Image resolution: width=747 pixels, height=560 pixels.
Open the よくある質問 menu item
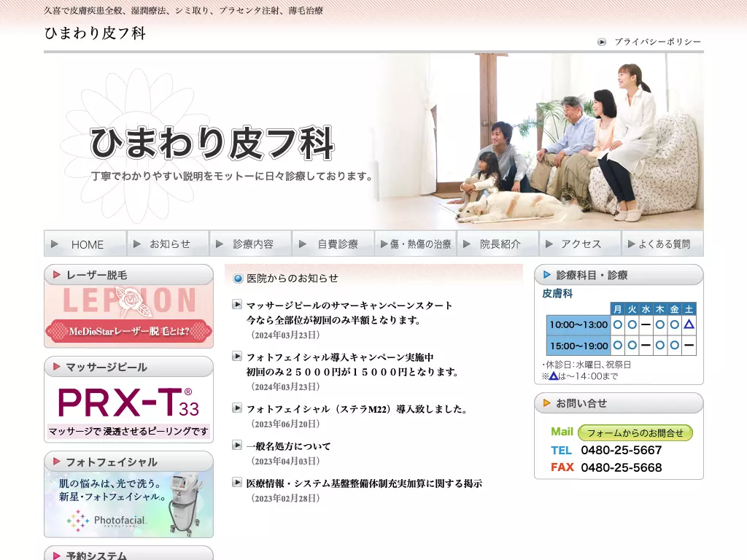[662, 244]
